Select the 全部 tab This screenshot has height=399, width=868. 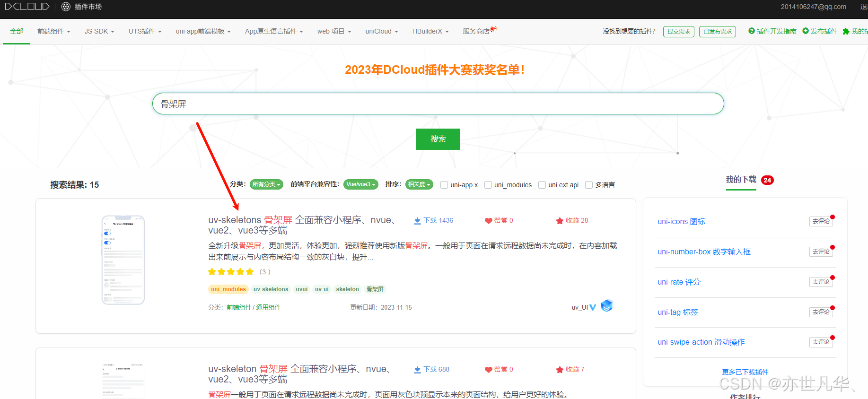pos(17,31)
